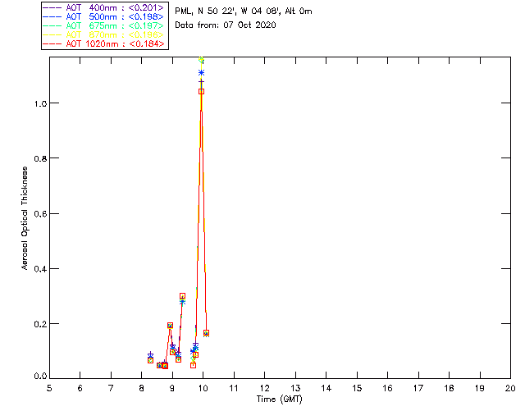
Task: Click the 0.0 y-axis tick label
Action: (40, 377)
